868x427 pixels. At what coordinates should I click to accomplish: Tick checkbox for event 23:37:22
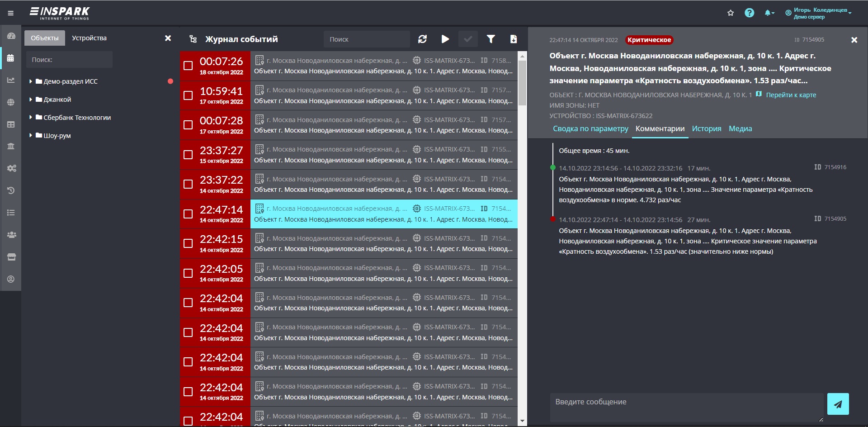188,184
